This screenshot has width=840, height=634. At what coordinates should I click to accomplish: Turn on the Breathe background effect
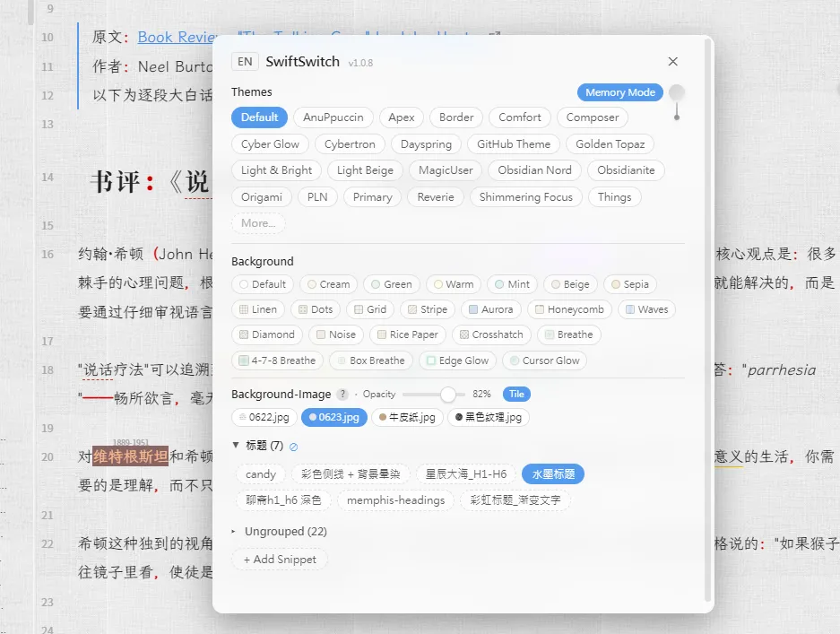click(569, 334)
